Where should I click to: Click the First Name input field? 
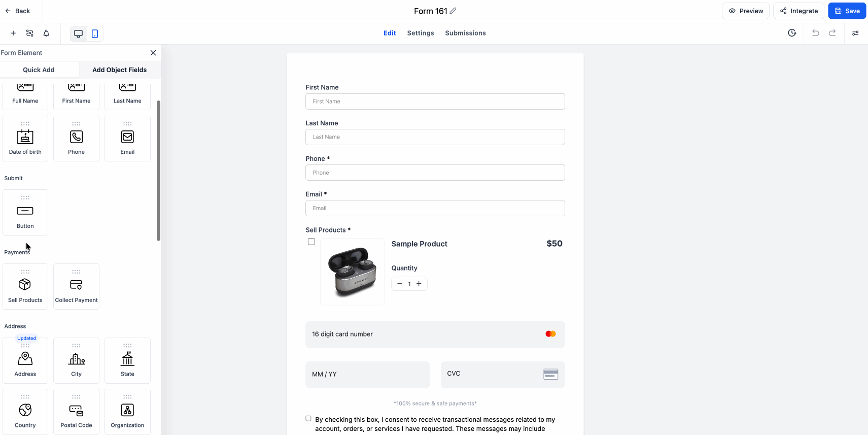[435, 102]
